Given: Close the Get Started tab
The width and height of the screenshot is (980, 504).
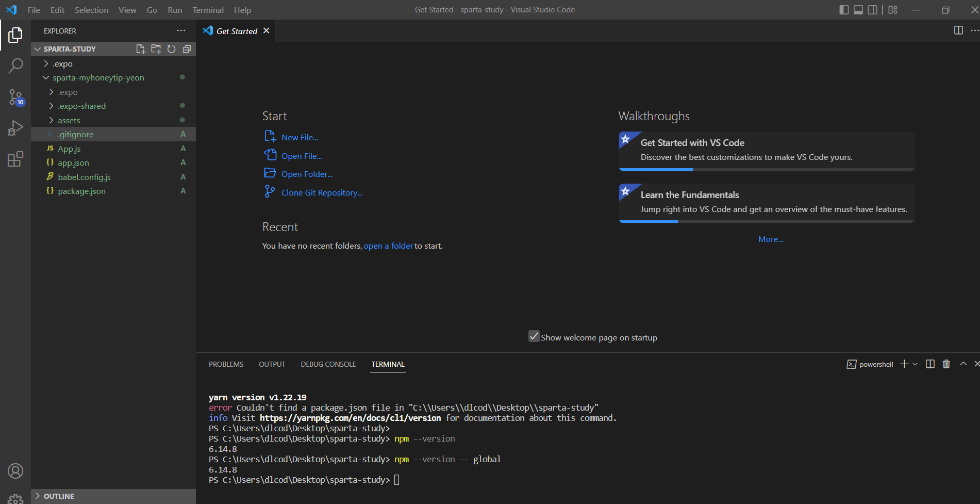Looking at the screenshot, I should tap(266, 31).
